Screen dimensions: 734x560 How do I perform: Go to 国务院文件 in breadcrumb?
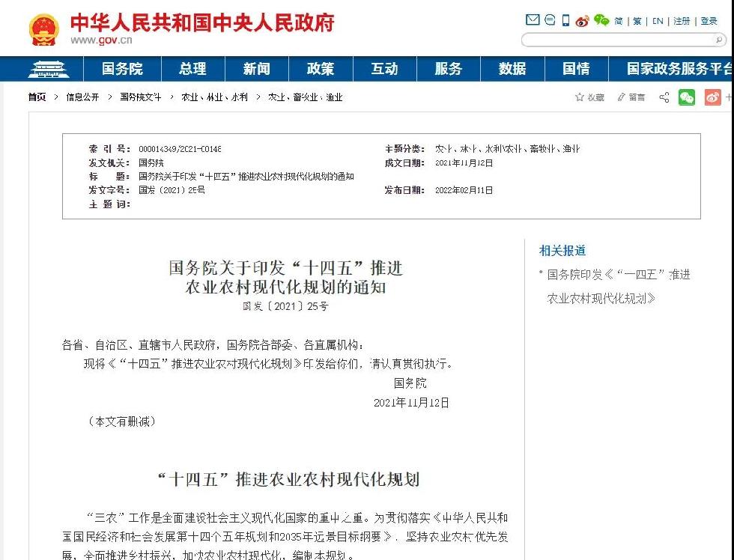[140, 97]
